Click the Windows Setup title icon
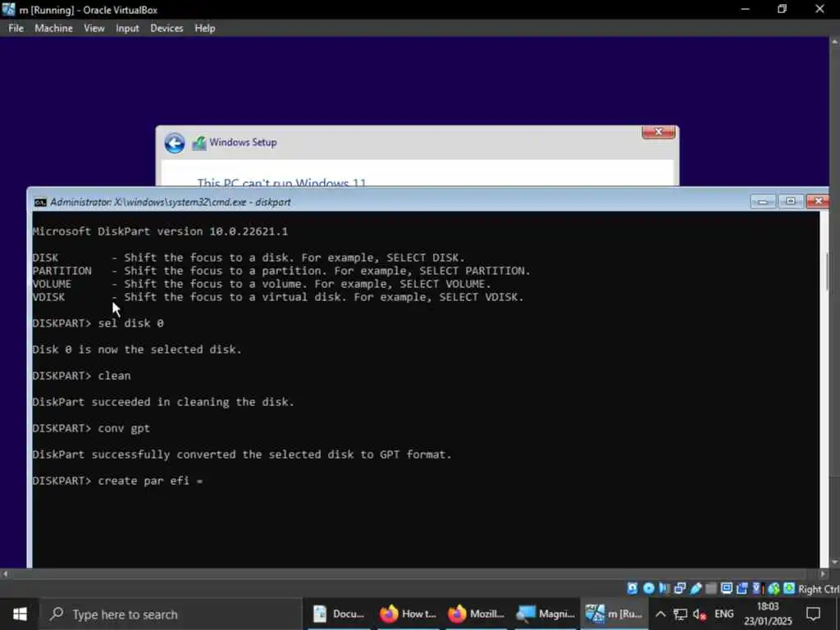The width and height of the screenshot is (840, 630). [199, 143]
